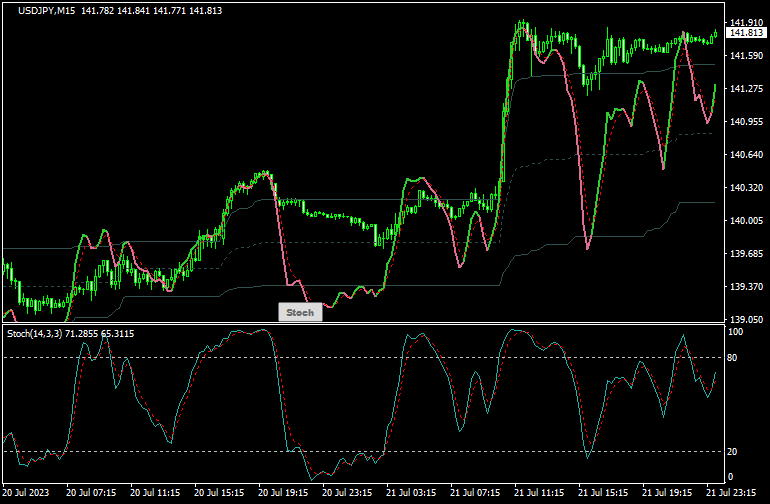
Task: Click the Stoch button on chart
Action: pos(301,312)
